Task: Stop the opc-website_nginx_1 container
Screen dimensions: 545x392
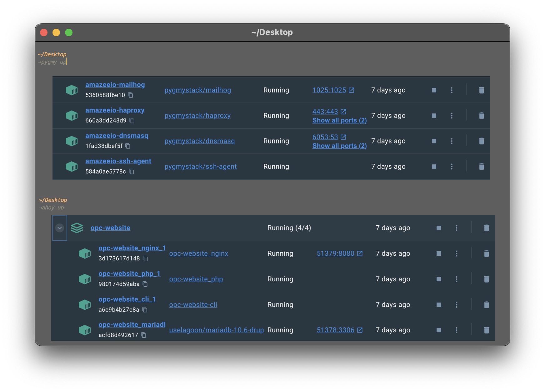Action: click(x=439, y=254)
